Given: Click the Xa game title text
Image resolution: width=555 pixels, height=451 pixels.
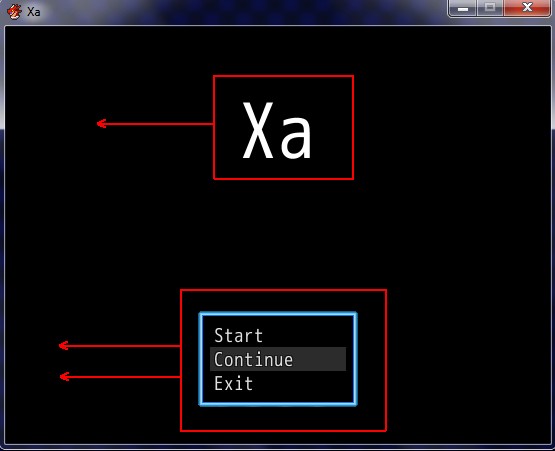Looking at the screenshot, I should pyautogui.click(x=277, y=130).
